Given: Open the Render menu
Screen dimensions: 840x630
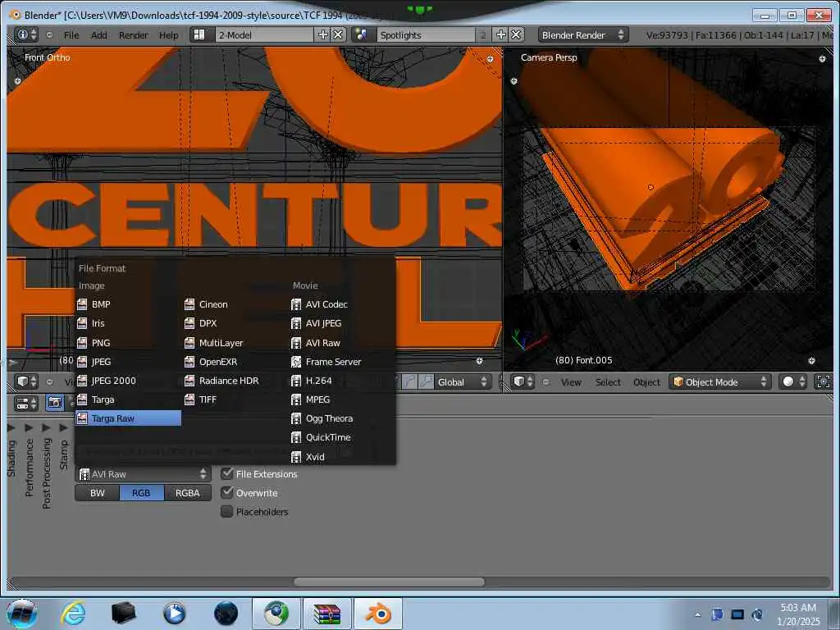Looking at the screenshot, I should pos(134,35).
